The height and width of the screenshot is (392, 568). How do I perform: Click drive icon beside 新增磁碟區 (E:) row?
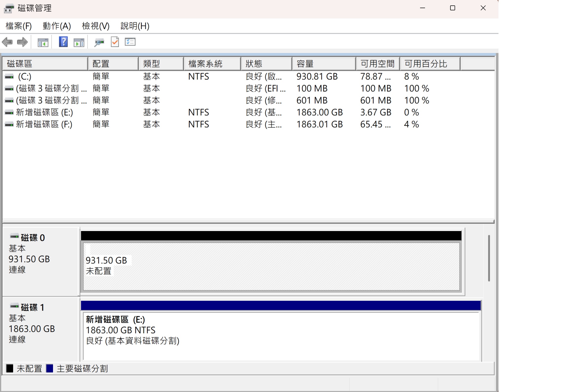pyautogui.click(x=9, y=113)
